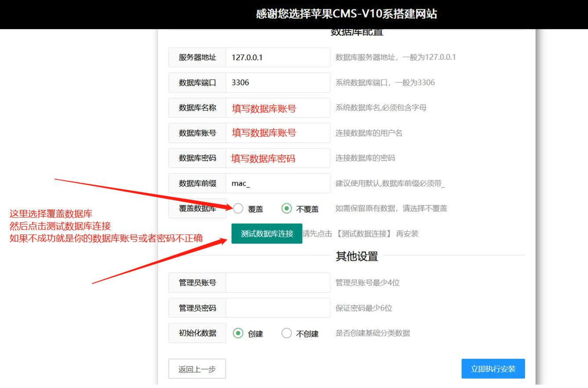点击数据库名称输入框
588x388 pixels.
pos(278,108)
